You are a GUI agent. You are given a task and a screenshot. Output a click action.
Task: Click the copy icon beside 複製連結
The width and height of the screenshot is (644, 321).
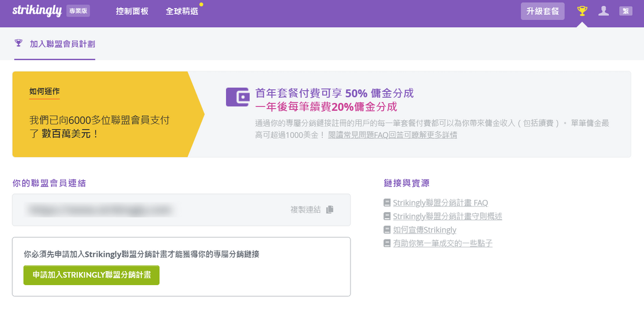[x=330, y=210]
